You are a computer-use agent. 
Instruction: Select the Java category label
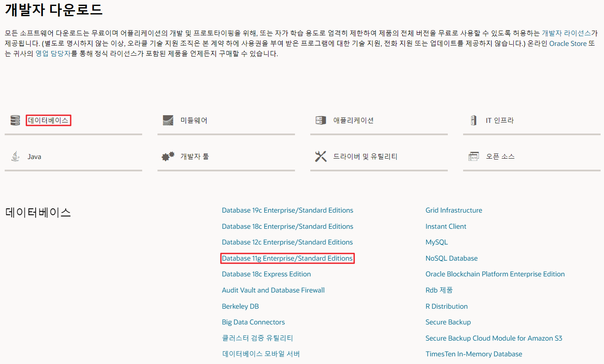click(34, 156)
